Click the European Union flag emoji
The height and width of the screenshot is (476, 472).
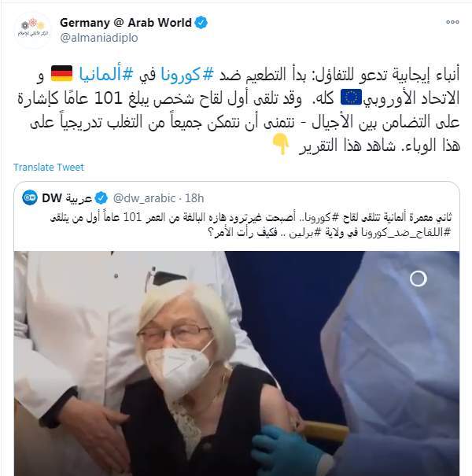click(x=351, y=97)
